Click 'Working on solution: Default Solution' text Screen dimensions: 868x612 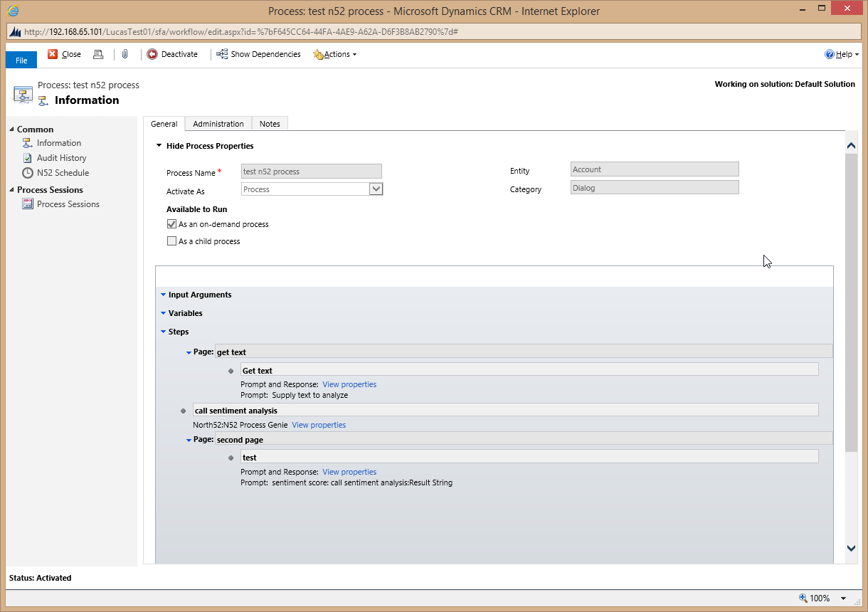[785, 84]
